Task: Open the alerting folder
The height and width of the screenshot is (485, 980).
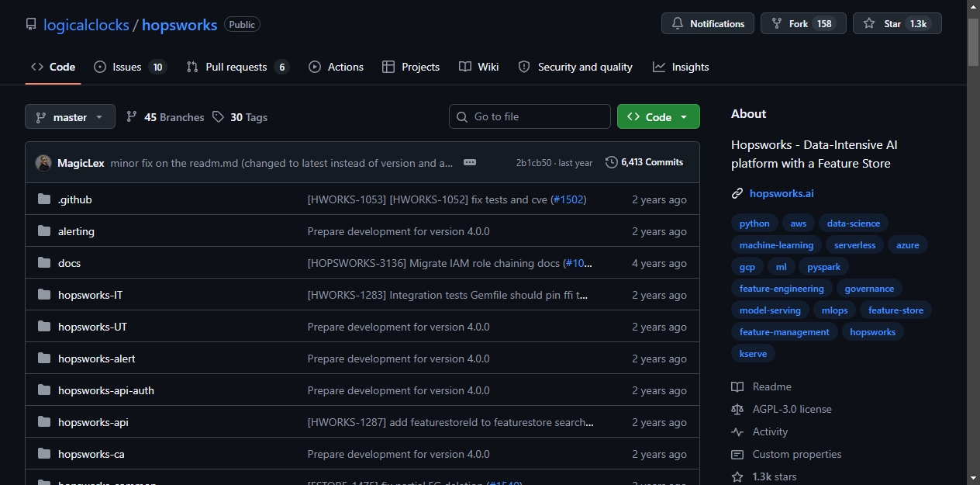Action: click(x=76, y=231)
